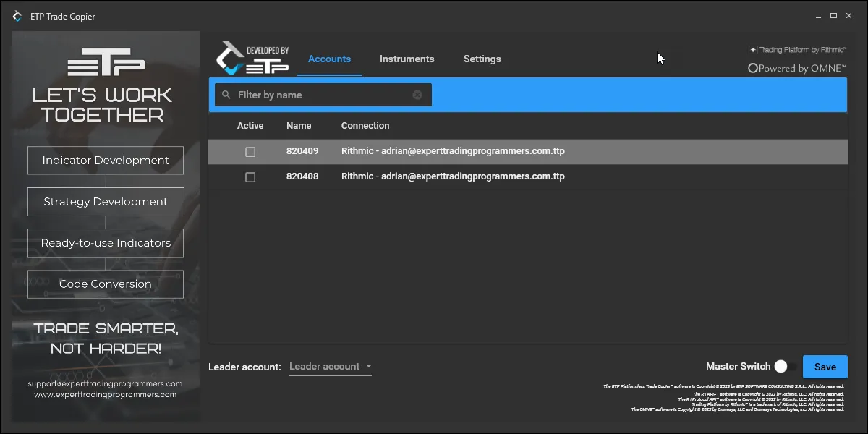Click the Rithmic connection text for 820409

453,152
